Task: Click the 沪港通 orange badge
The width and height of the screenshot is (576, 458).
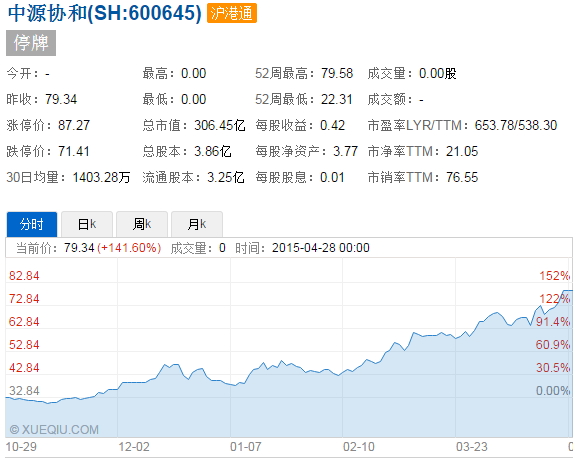Action: tap(232, 13)
